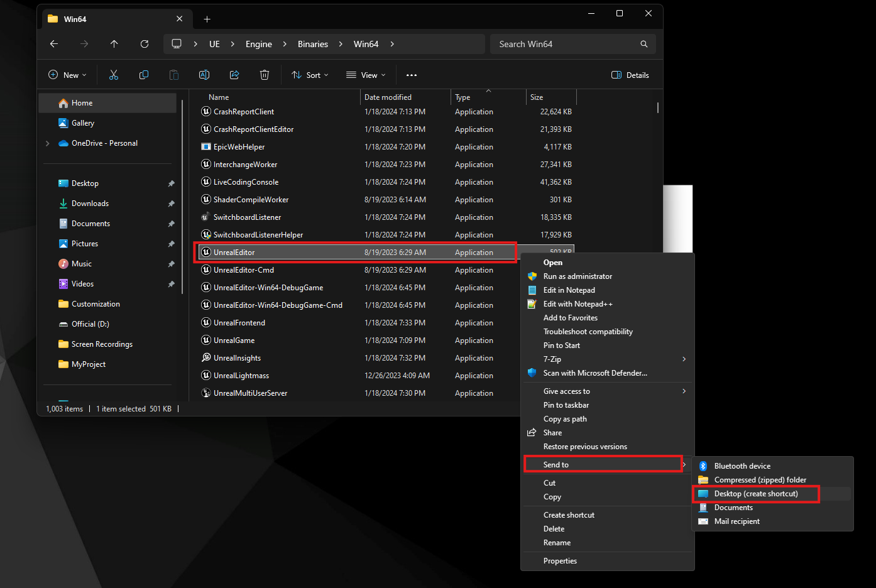Click the Copy icon in toolbar
Image resolution: width=876 pixels, height=588 pixels.
(144, 75)
